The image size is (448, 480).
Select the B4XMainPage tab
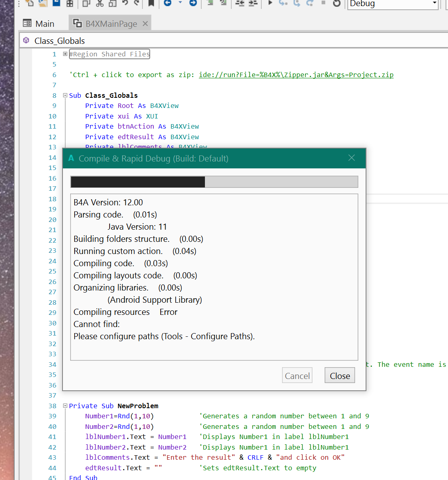(110, 24)
